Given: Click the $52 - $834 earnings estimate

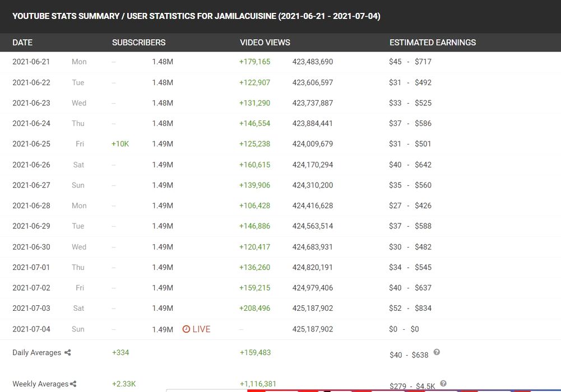Looking at the screenshot, I should tap(410, 309).
